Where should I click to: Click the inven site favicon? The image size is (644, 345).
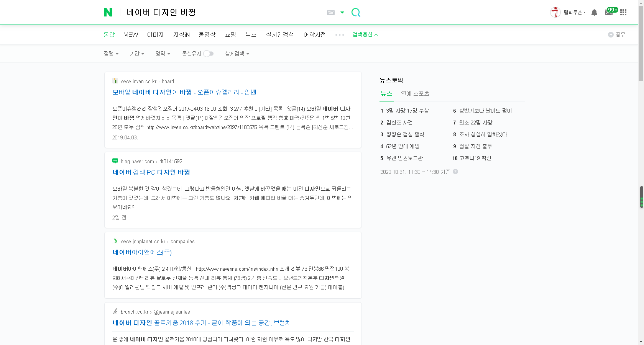115,81
